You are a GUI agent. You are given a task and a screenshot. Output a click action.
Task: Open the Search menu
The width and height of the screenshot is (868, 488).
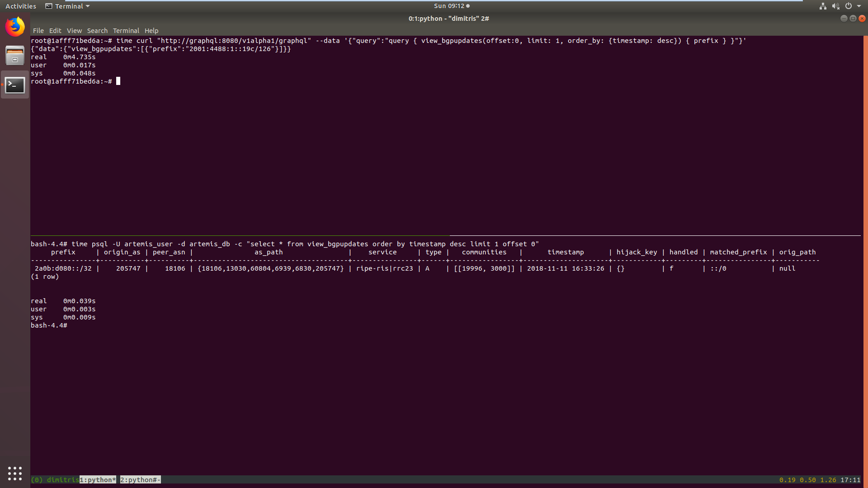(x=97, y=31)
